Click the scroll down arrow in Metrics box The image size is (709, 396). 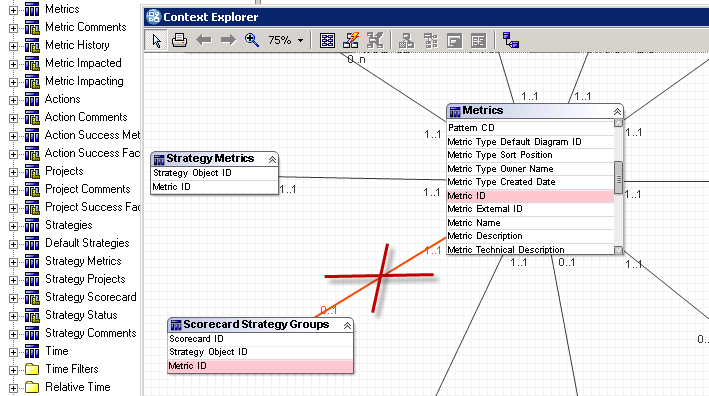tap(618, 250)
